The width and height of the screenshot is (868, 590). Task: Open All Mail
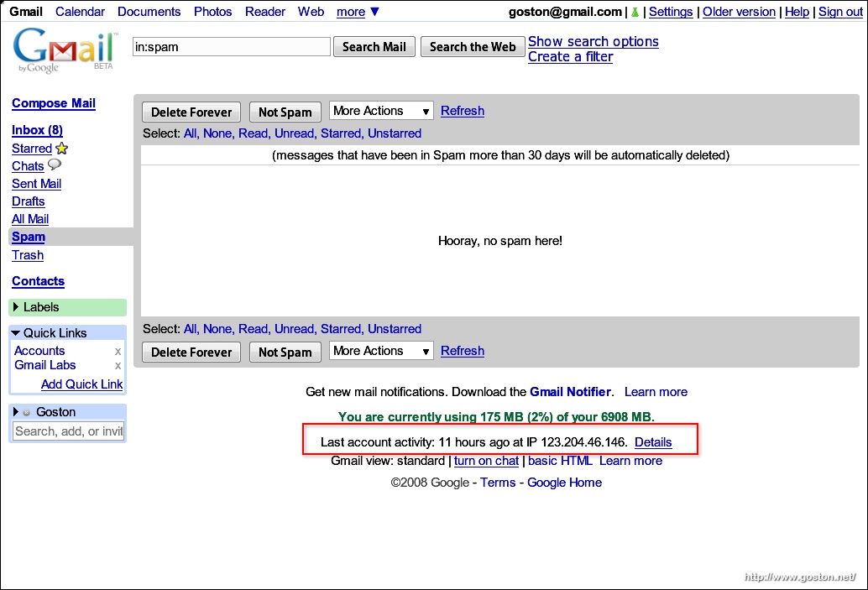point(30,219)
